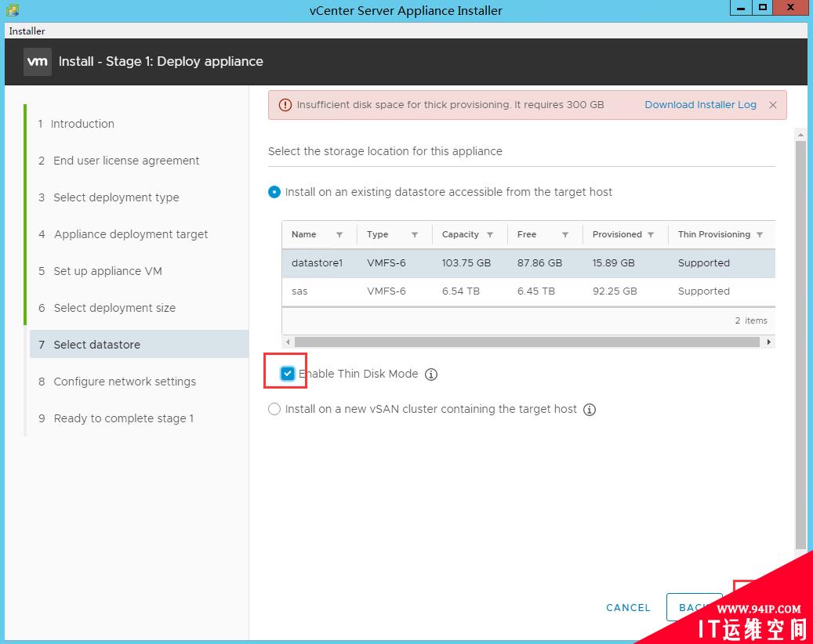This screenshot has width=813, height=644.
Task: Show info for vSAN cluster option
Action: point(590,410)
